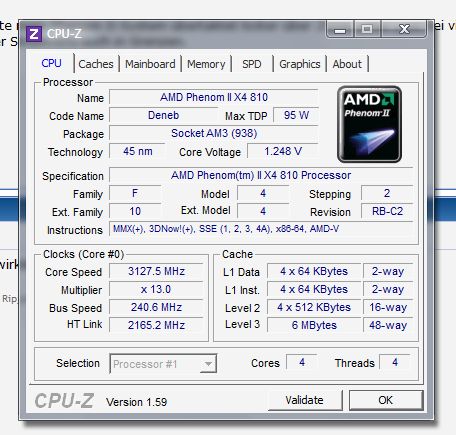Click the Validate button
This screenshot has height=435, width=456.
tap(304, 400)
